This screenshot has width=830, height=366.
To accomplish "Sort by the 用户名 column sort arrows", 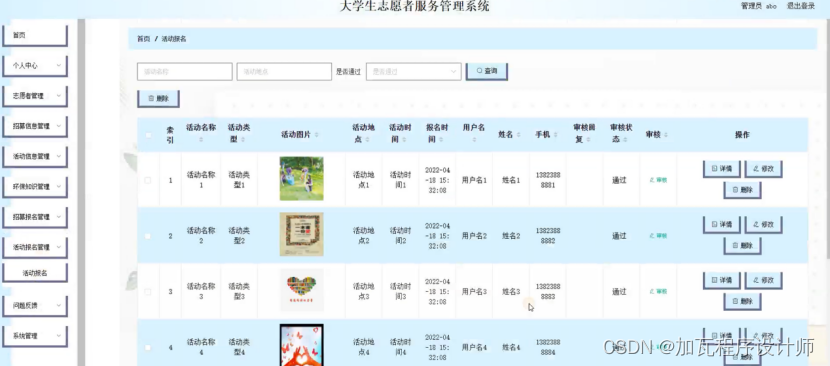I will 474,140.
